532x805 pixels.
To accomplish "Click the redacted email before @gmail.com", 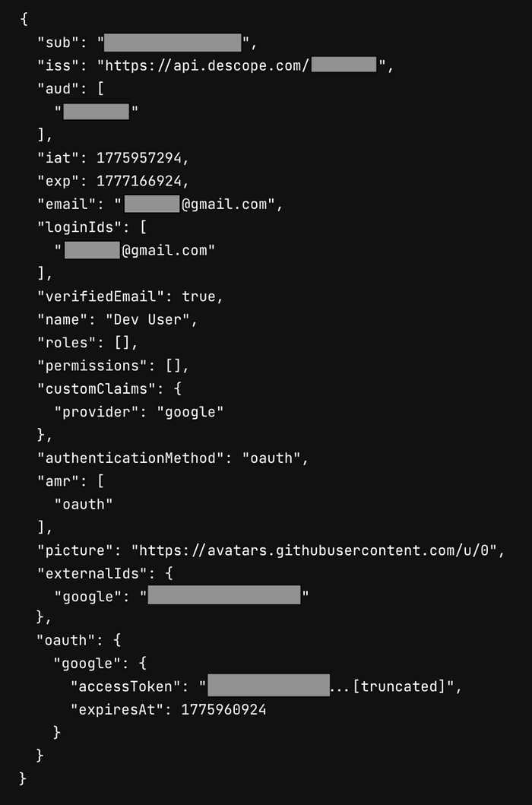I will pos(152,204).
